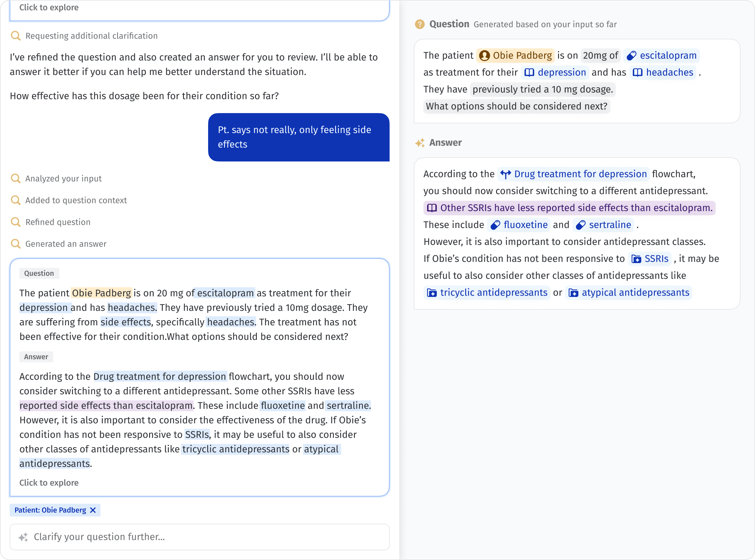Remove the Patient: Obie Padberg filter
This screenshot has width=755, height=560.
point(93,510)
